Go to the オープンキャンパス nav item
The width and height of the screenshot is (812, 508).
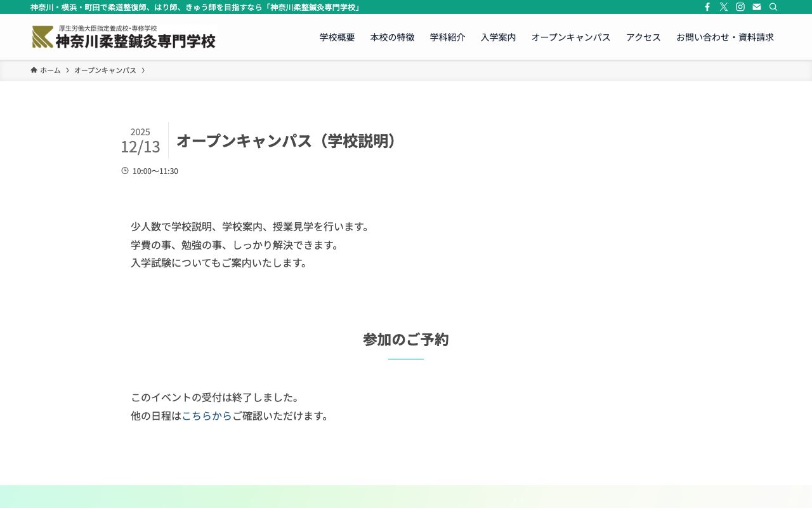click(571, 37)
